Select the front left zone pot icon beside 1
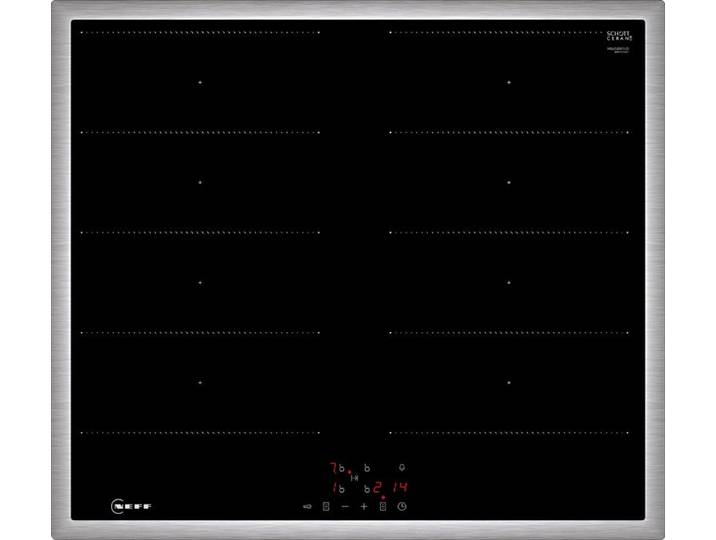716x540 pixels. pos(342,489)
